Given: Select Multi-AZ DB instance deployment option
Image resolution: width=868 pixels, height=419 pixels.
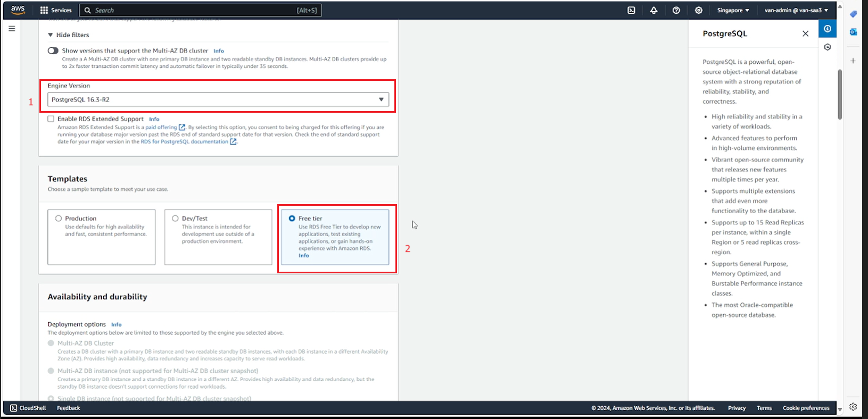Looking at the screenshot, I should (x=51, y=371).
